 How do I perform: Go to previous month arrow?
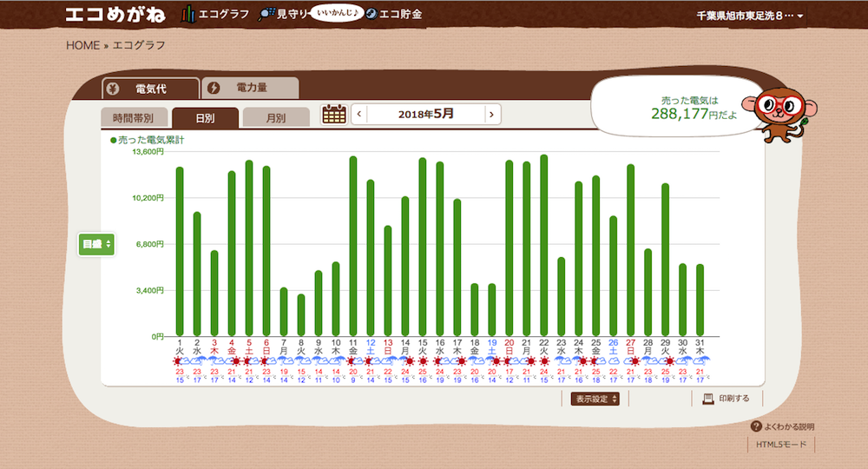pos(359,114)
